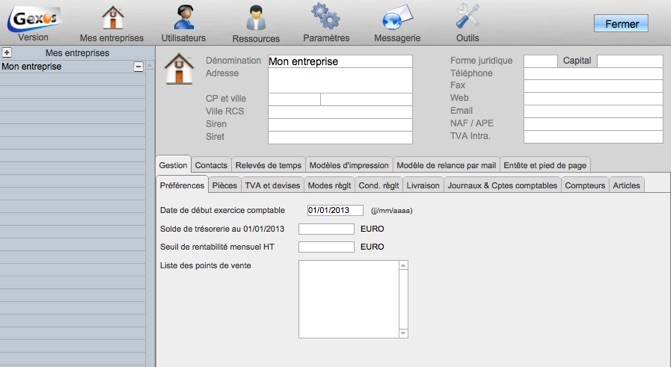The width and height of the screenshot is (671, 367).
Task: Click points de vente scrollbar up arrow
Action: click(404, 266)
